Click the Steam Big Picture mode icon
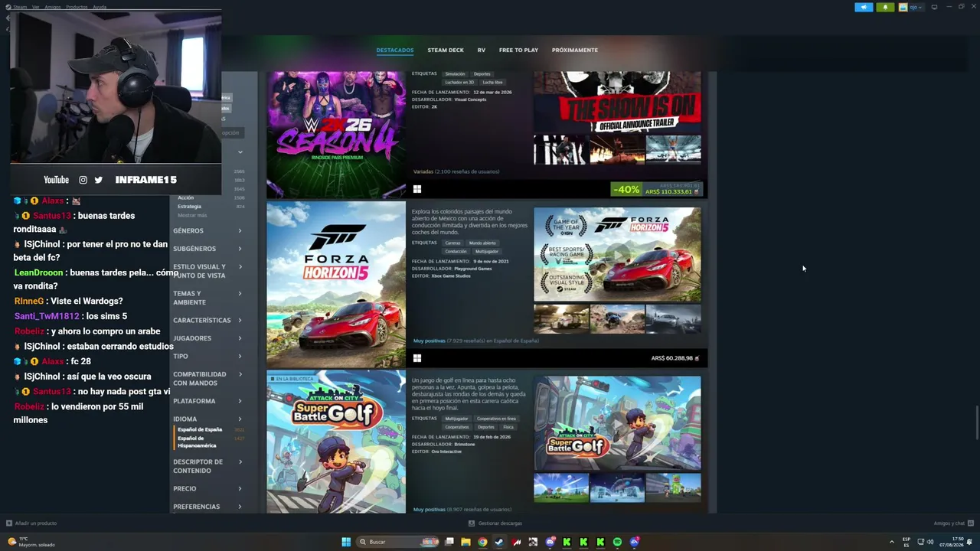This screenshot has height=551, width=980. 934,7
